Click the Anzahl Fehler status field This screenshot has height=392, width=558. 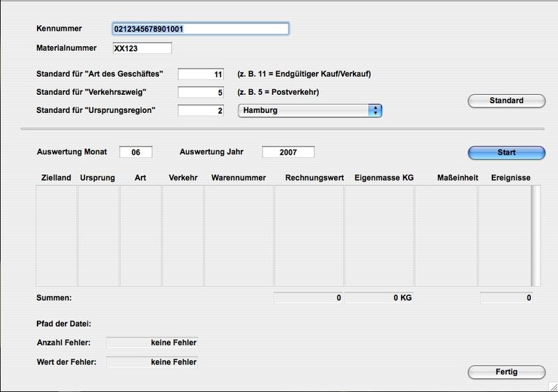pyautogui.click(x=151, y=342)
